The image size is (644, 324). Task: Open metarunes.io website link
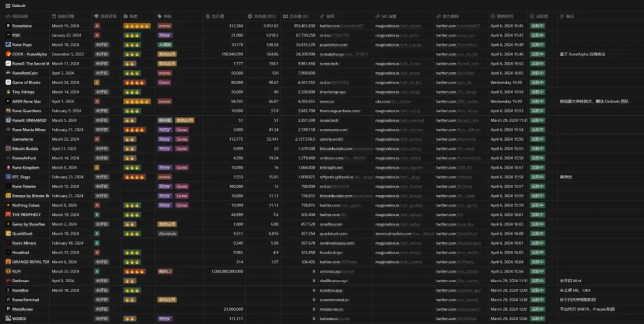(x=332, y=310)
